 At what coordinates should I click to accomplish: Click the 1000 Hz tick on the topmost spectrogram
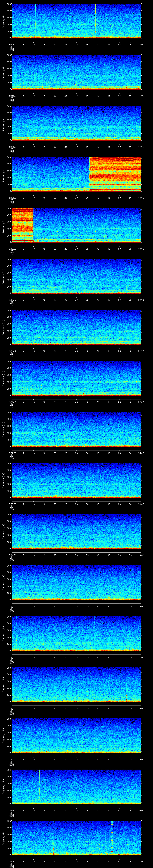8,4
